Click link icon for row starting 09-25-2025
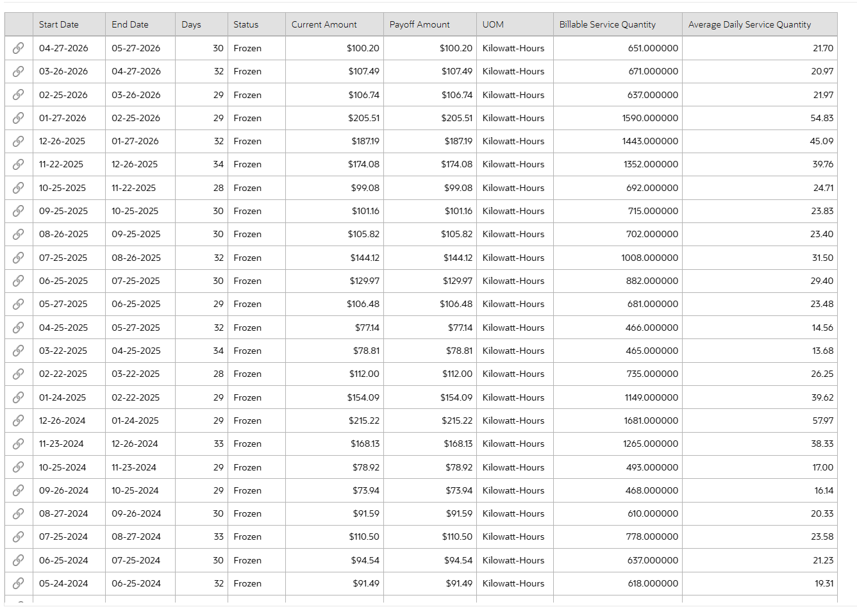 pos(19,211)
